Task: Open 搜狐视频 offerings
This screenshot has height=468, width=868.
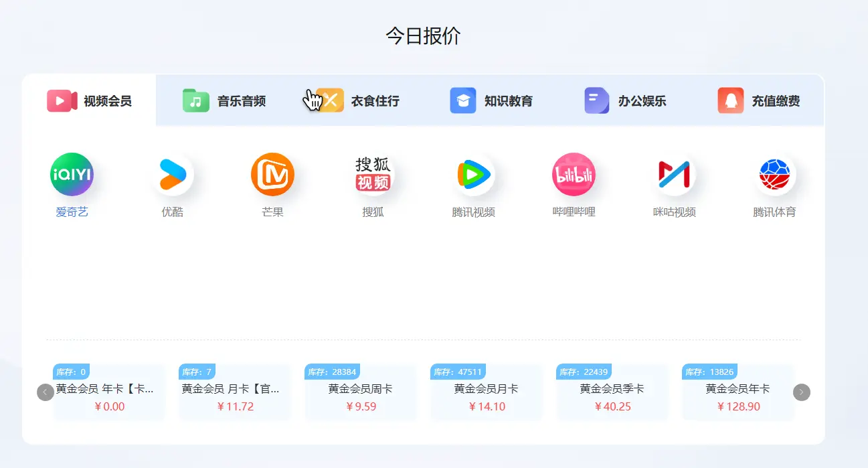Action: click(x=372, y=174)
